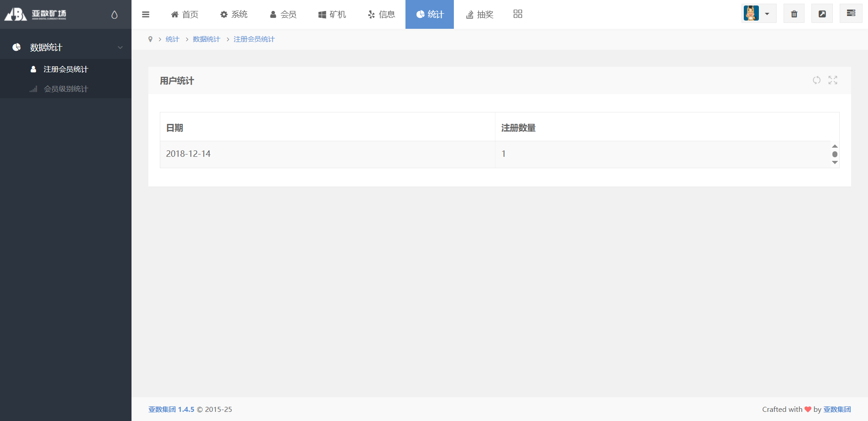Viewport: 868px width, 421px height.
Task: Toggle the hamburger sidebar menu
Action: coord(146,15)
